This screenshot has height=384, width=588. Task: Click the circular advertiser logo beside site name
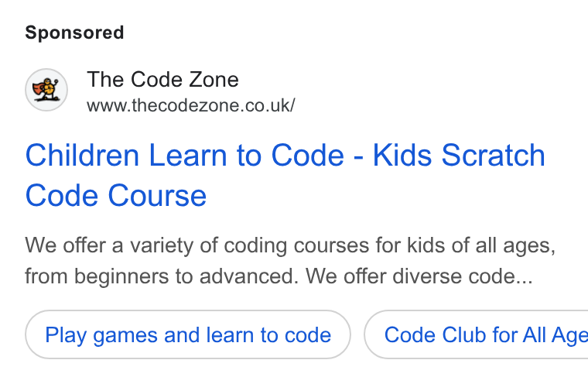[46, 90]
